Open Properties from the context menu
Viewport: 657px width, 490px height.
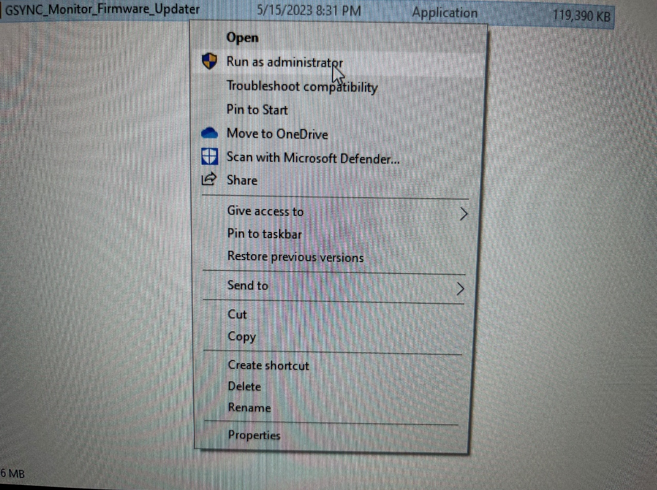click(x=254, y=435)
